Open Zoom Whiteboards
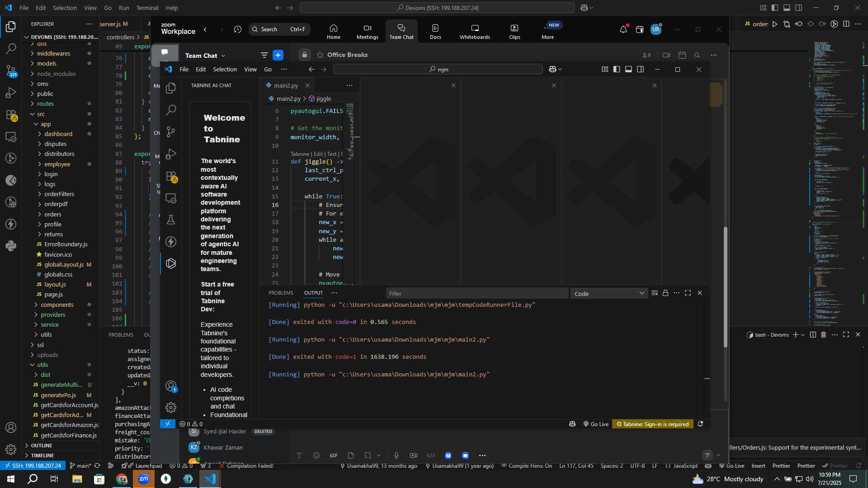 pyautogui.click(x=475, y=32)
